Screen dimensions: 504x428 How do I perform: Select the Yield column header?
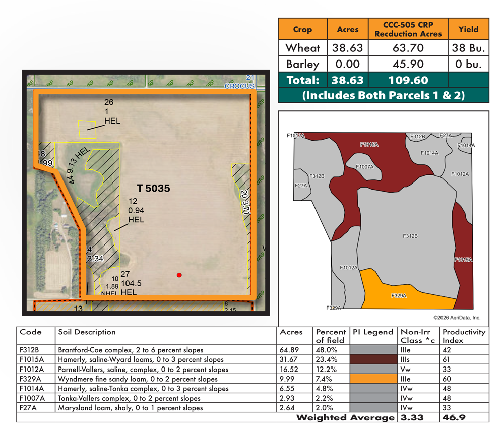468,30
